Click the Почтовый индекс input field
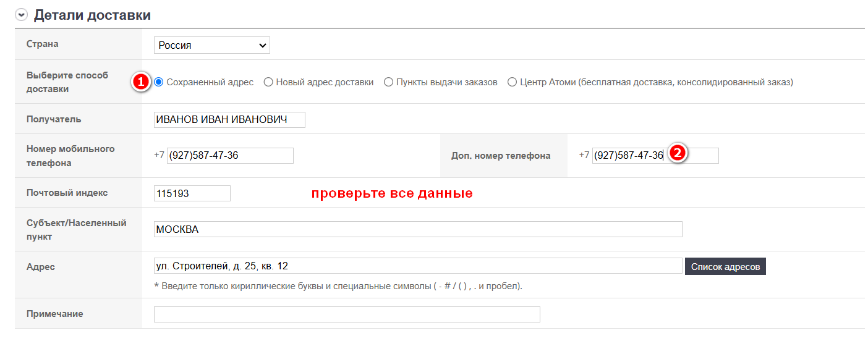This screenshot has width=868, height=341. point(192,193)
